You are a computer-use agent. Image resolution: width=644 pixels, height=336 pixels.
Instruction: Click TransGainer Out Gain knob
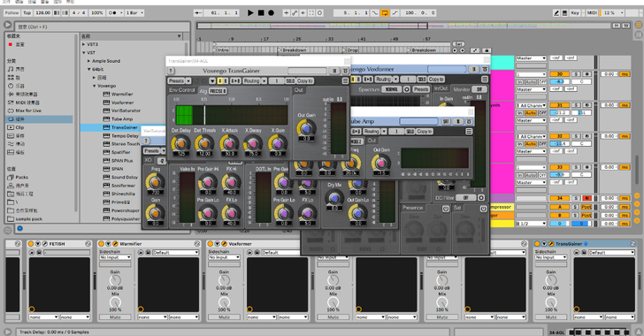(x=306, y=128)
